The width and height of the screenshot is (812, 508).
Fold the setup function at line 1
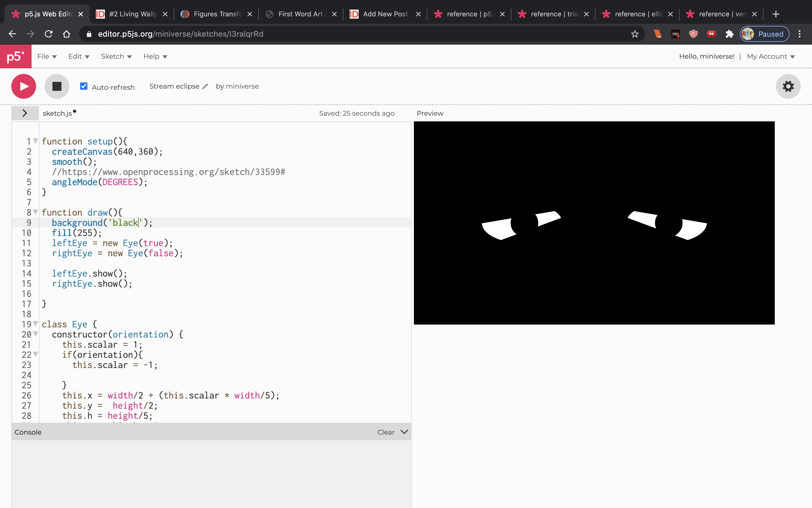36,141
